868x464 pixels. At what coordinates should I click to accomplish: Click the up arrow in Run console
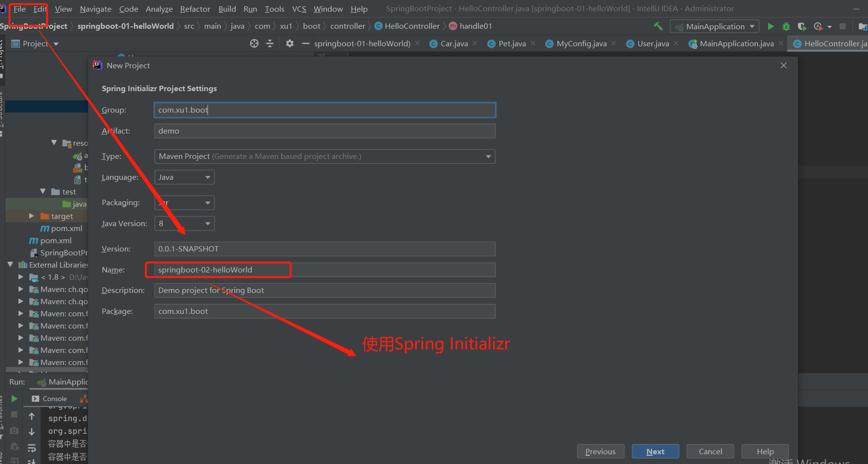32,416
